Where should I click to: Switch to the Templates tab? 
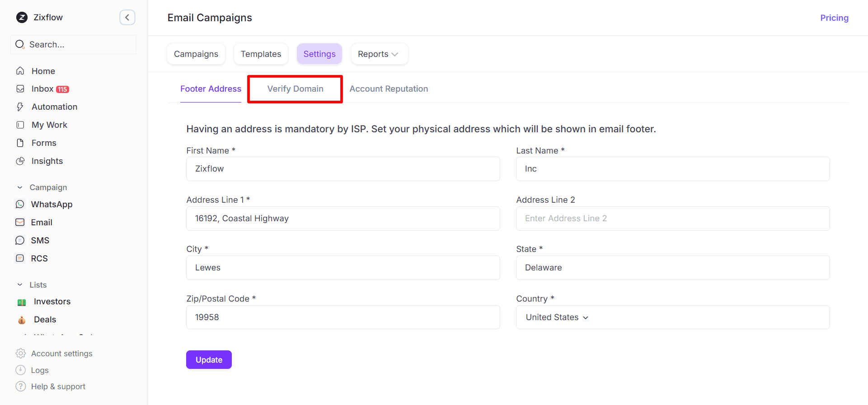click(x=261, y=54)
